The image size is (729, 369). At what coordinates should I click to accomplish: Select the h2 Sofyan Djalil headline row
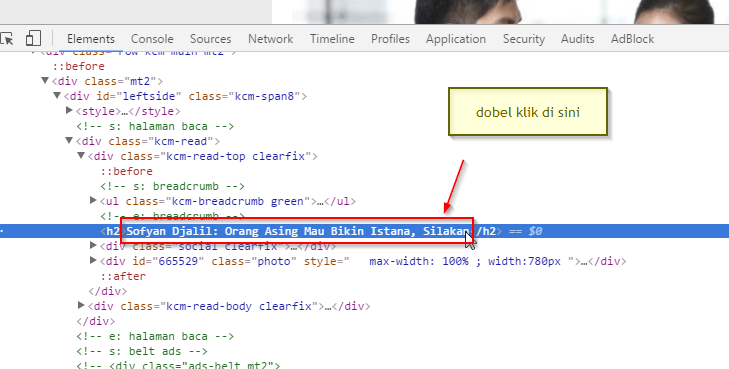point(364,231)
